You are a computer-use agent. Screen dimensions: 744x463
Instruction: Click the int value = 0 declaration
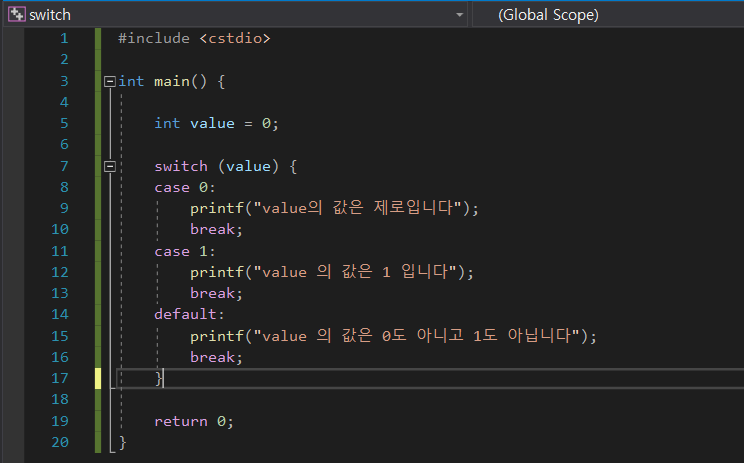click(216, 124)
